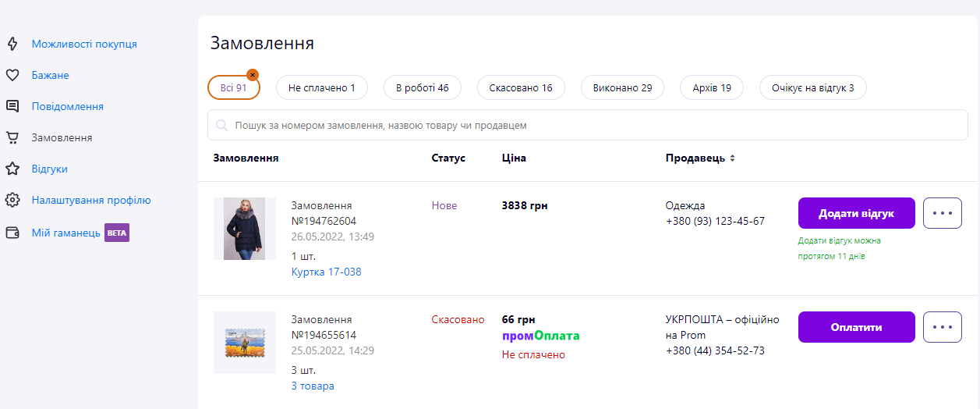Filter by 'Очікує на відгук 3'
This screenshot has width=980, height=409.
(x=812, y=88)
